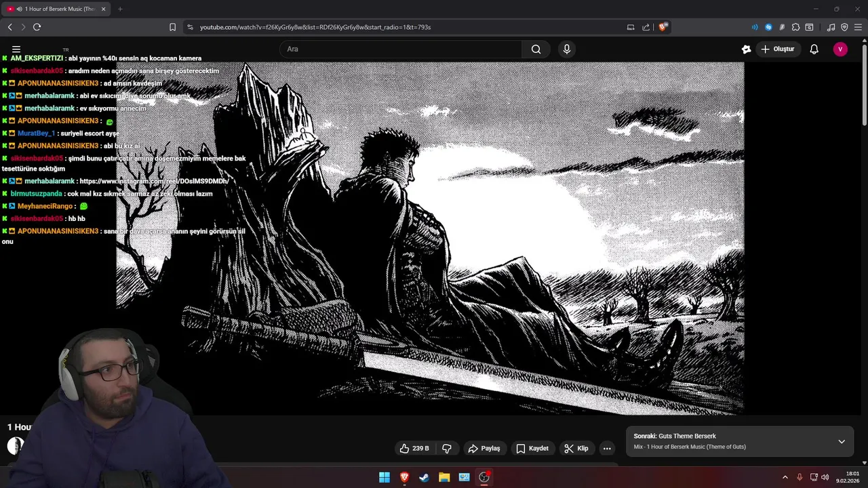Screen dimensions: 868x488
Task: Click the install/cast screen icon in address bar
Action: [631, 27]
